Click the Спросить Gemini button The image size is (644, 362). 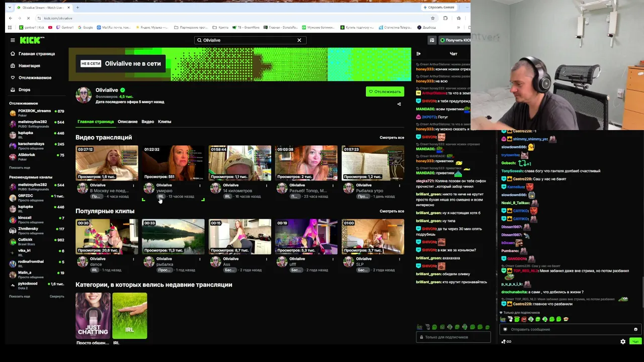[x=439, y=8]
